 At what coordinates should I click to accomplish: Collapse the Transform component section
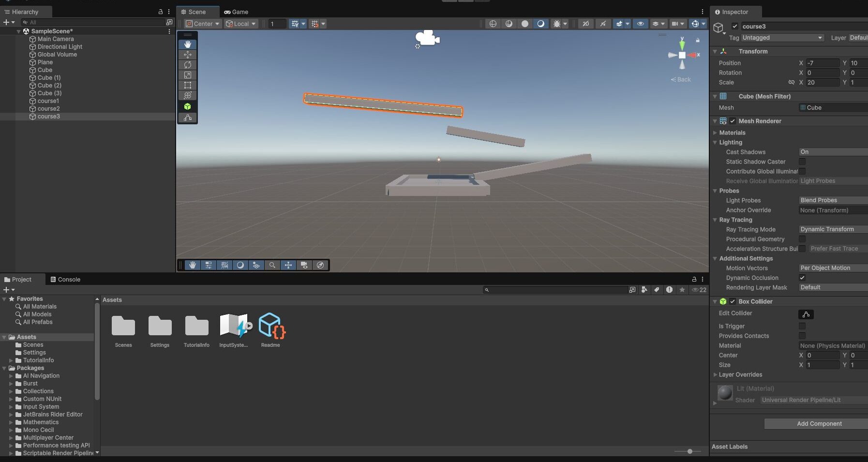715,51
